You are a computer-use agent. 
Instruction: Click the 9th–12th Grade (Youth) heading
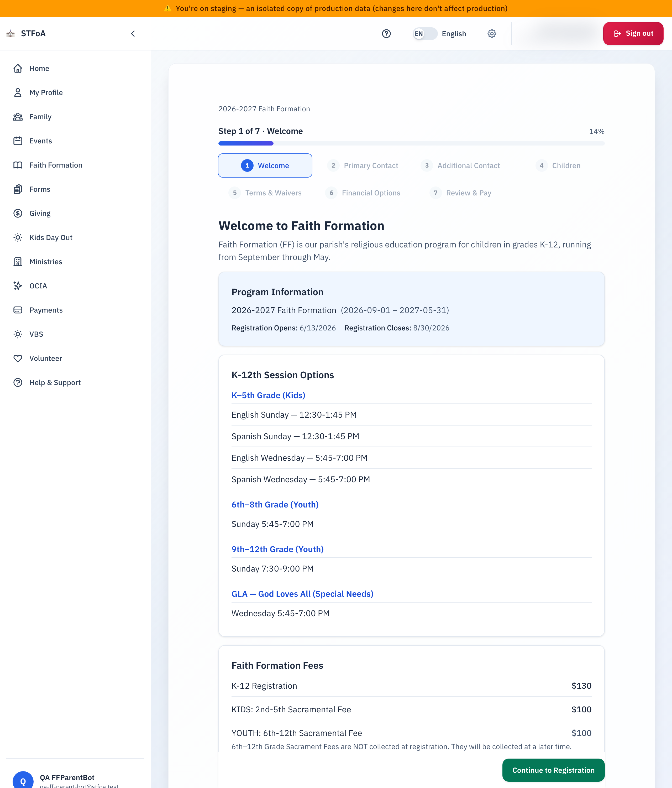point(277,549)
